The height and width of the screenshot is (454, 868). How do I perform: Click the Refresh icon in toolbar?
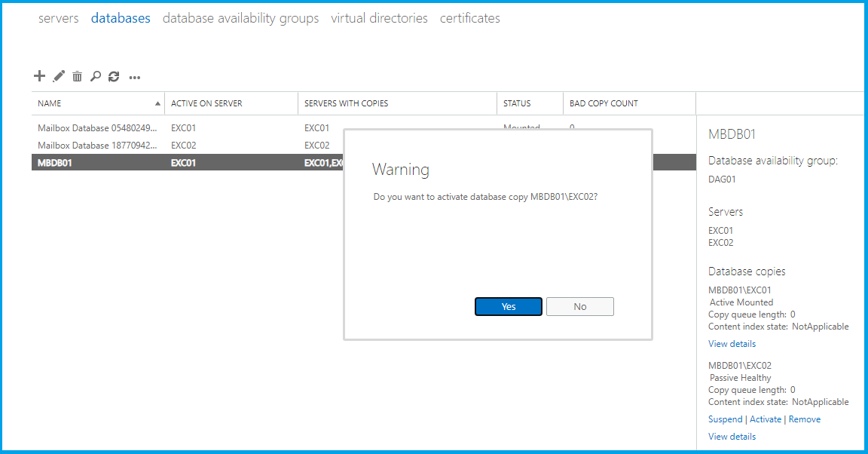pyautogui.click(x=114, y=76)
